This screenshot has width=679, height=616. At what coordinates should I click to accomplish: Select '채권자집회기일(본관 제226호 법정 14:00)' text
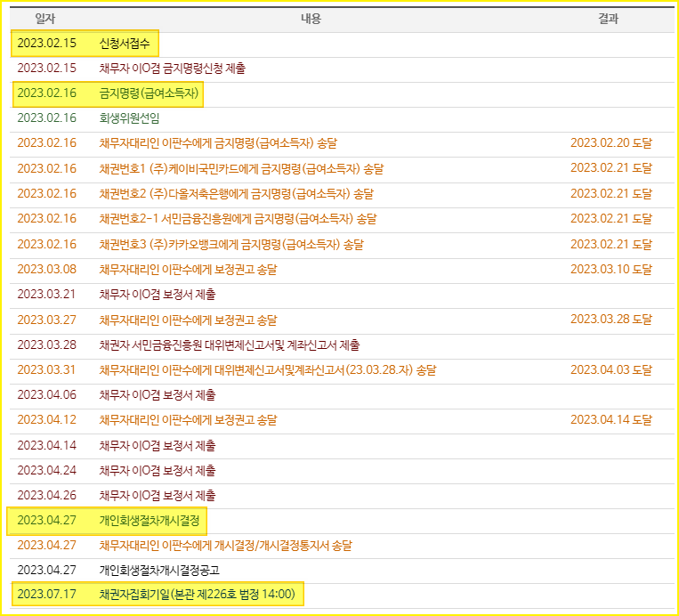tap(197, 595)
